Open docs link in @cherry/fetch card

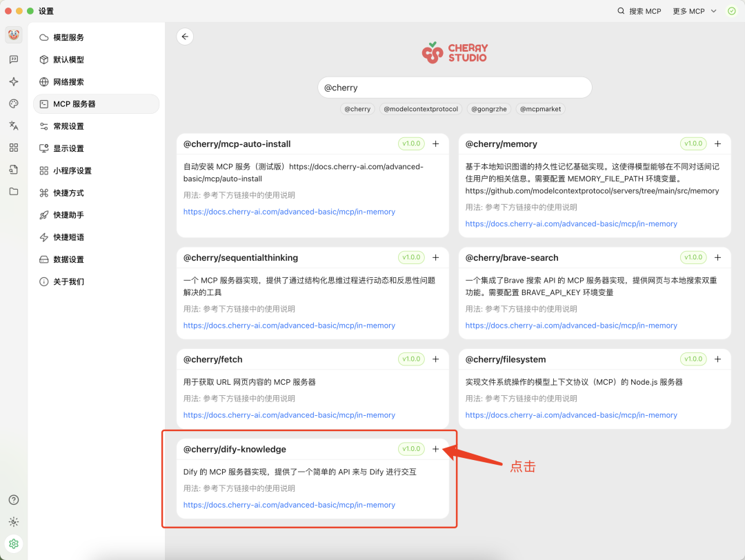click(x=289, y=415)
